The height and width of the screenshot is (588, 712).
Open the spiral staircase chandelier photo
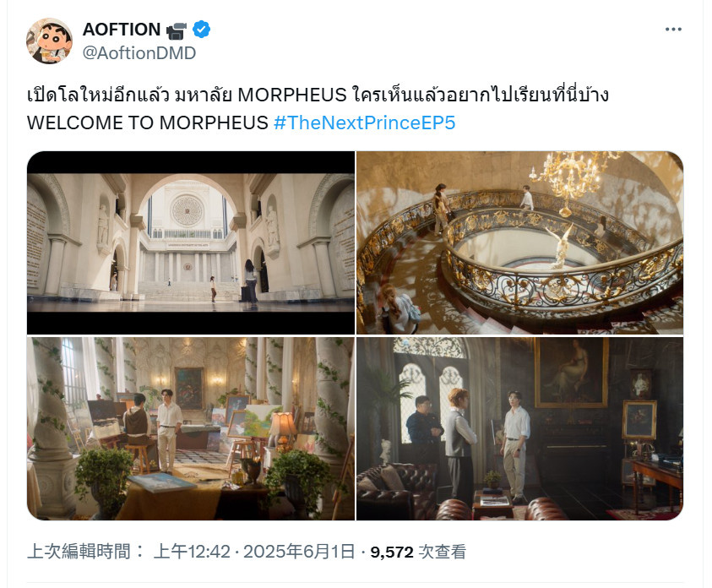click(519, 243)
